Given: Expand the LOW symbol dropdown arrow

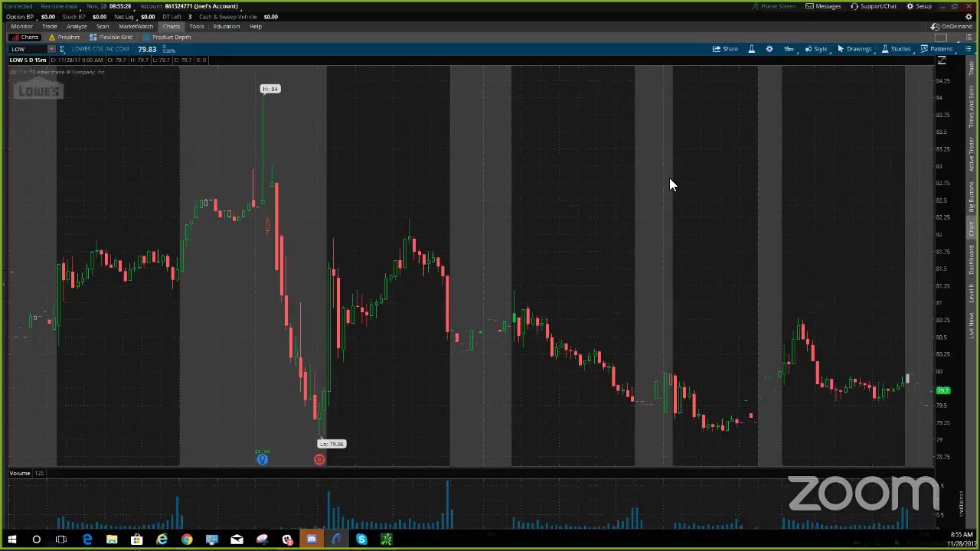Looking at the screenshot, I should pyautogui.click(x=51, y=49).
